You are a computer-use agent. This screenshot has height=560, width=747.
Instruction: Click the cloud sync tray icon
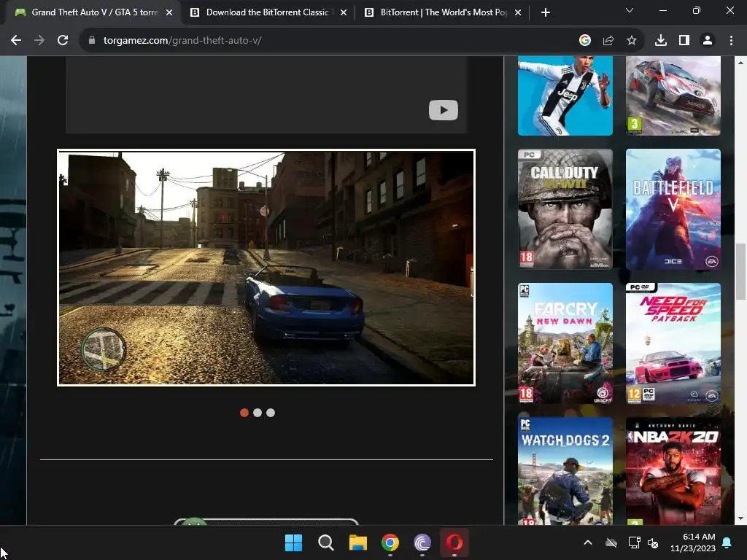pos(611,542)
